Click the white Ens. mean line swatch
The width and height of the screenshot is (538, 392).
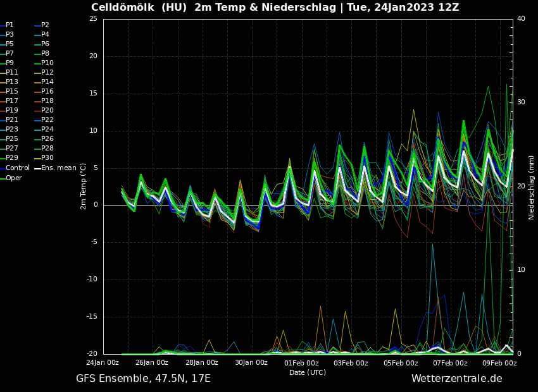(37, 168)
